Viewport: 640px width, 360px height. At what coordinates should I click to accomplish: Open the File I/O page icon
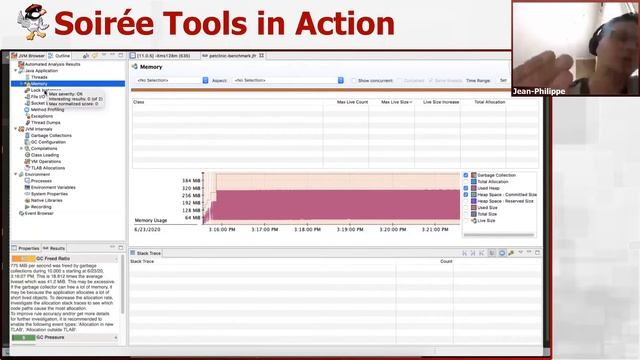tap(27, 97)
